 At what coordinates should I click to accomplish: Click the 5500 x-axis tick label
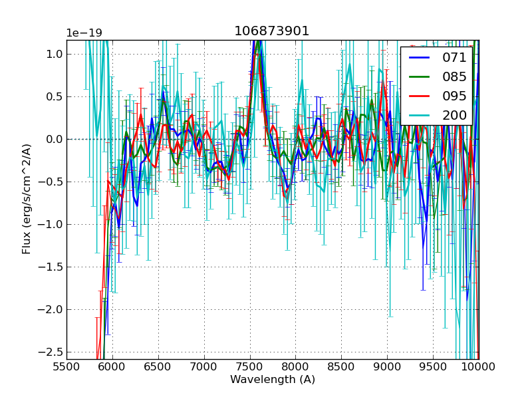coord(66,366)
